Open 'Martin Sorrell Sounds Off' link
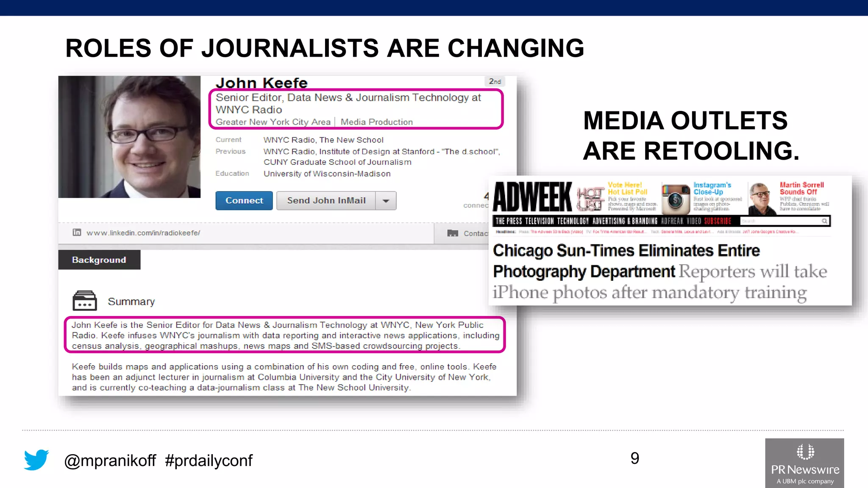 (801, 189)
